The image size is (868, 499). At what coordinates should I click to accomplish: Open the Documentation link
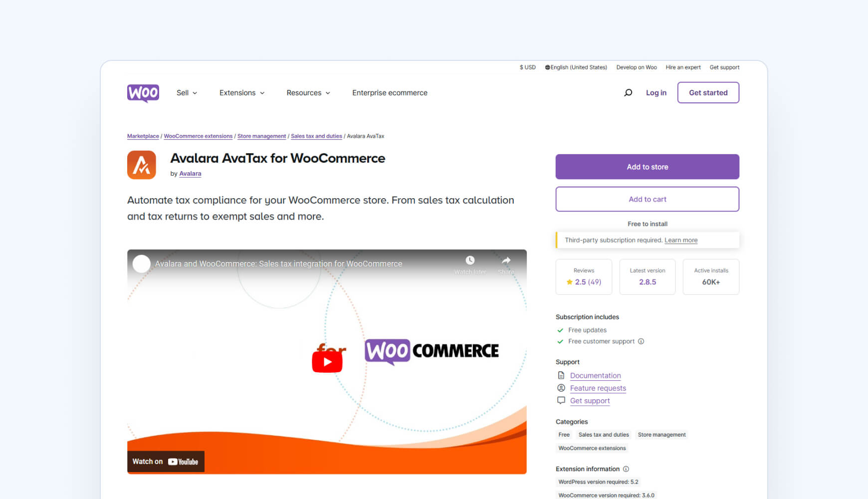tap(596, 376)
